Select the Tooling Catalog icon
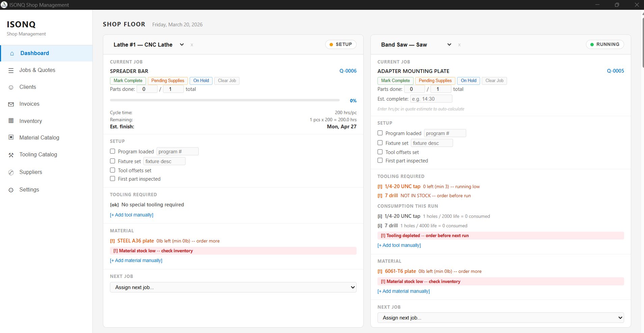 tap(11, 155)
